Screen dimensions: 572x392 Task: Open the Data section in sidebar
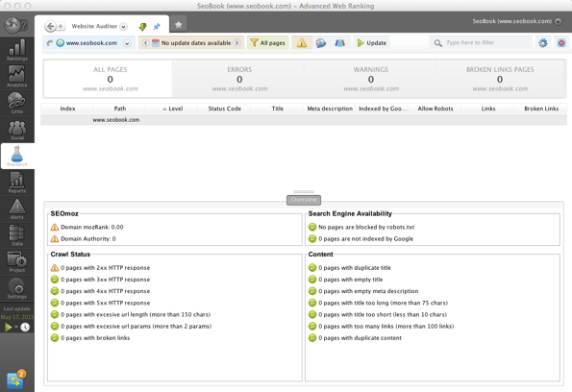(x=17, y=235)
